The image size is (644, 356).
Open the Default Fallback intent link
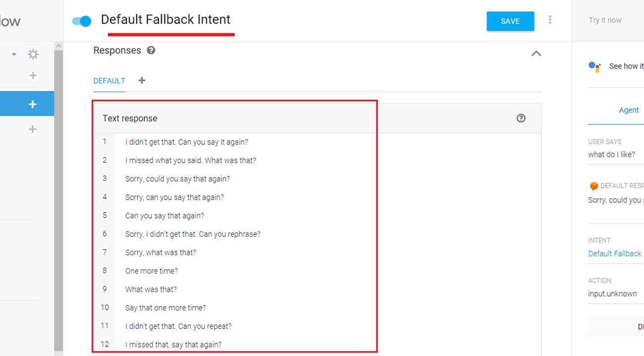615,254
